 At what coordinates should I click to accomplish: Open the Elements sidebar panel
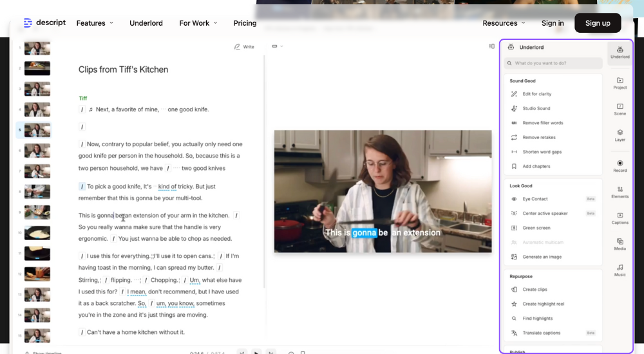click(620, 192)
